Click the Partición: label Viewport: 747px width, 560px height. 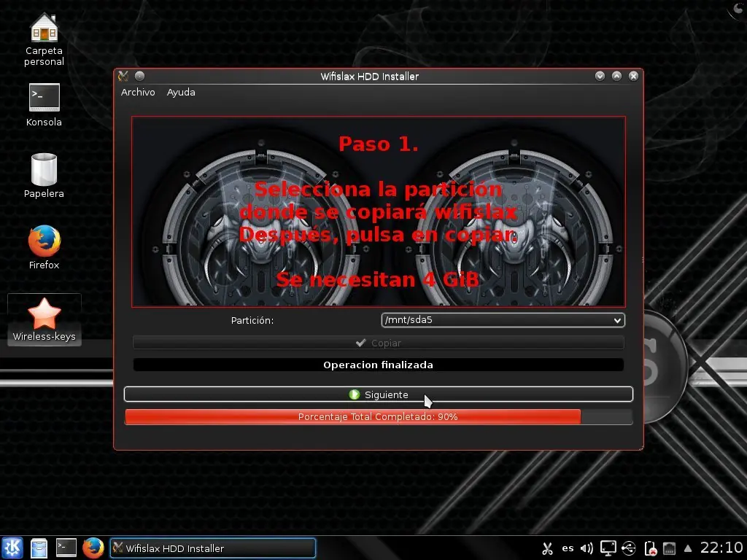252,321
